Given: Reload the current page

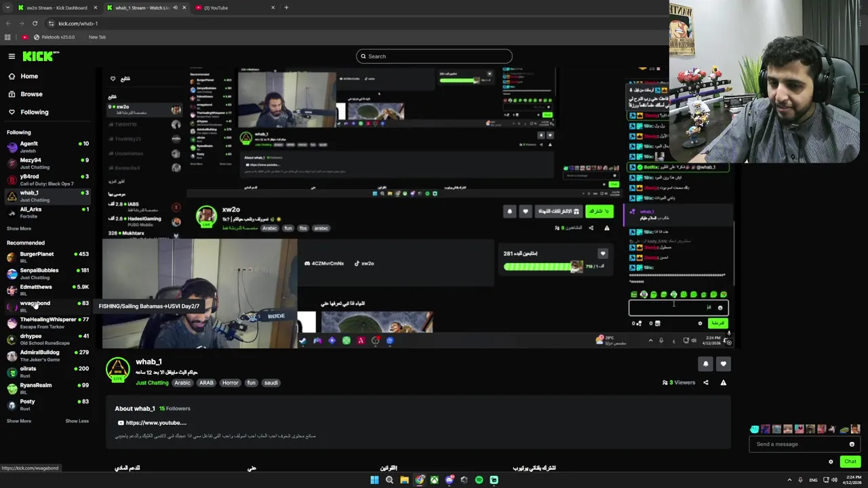Looking at the screenshot, I should [x=35, y=23].
